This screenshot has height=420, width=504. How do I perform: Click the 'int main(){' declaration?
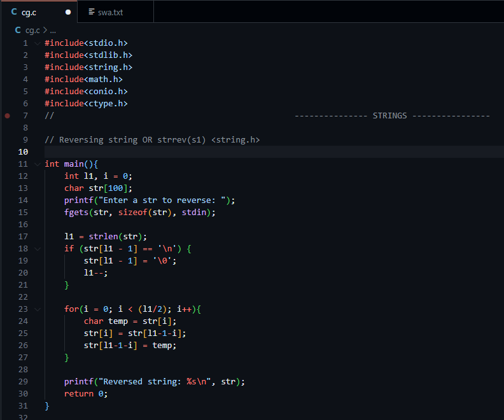click(x=71, y=164)
